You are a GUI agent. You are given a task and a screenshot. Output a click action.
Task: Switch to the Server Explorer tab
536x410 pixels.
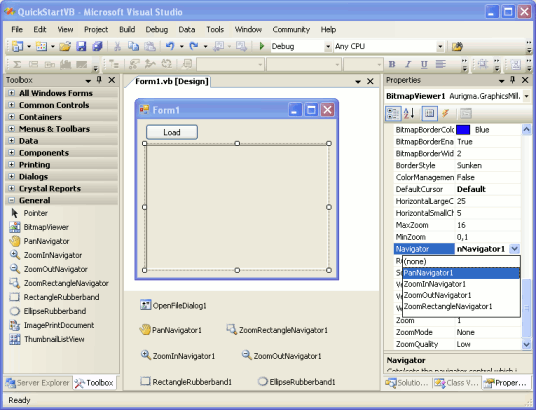pyautogui.click(x=38, y=383)
